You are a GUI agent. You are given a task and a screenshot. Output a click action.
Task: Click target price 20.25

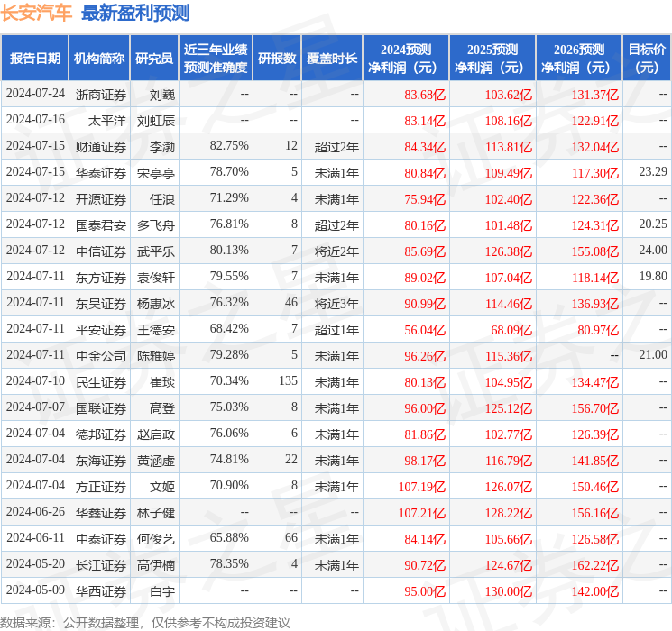653,224
